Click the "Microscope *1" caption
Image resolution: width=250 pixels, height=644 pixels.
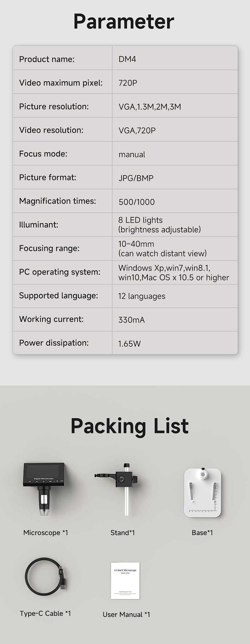tap(46, 532)
